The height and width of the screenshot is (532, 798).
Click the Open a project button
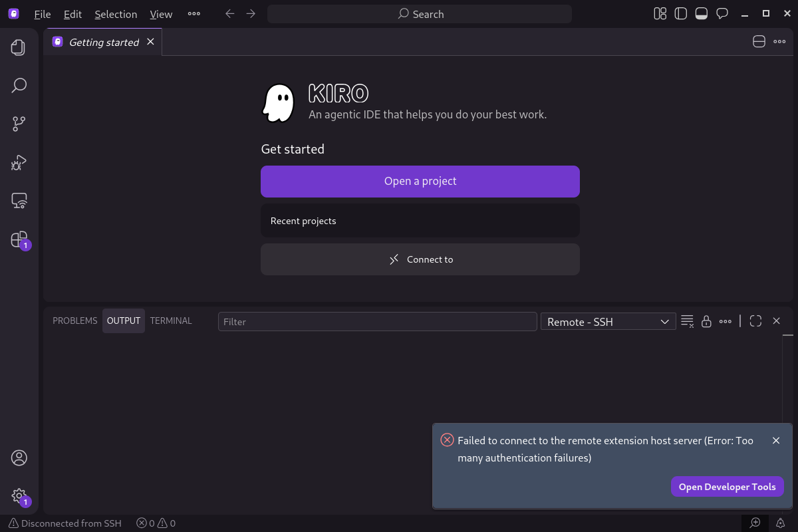[x=420, y=181]
